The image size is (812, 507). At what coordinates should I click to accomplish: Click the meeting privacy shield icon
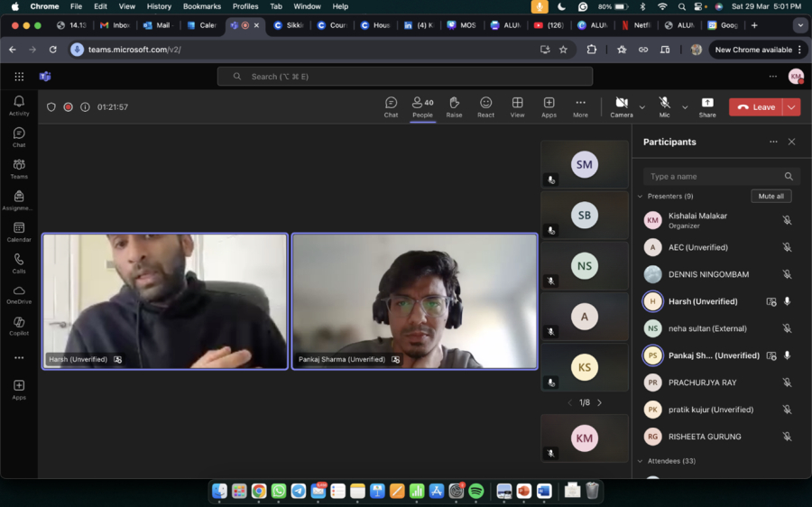pyautogui.click(x=51, y=107)
